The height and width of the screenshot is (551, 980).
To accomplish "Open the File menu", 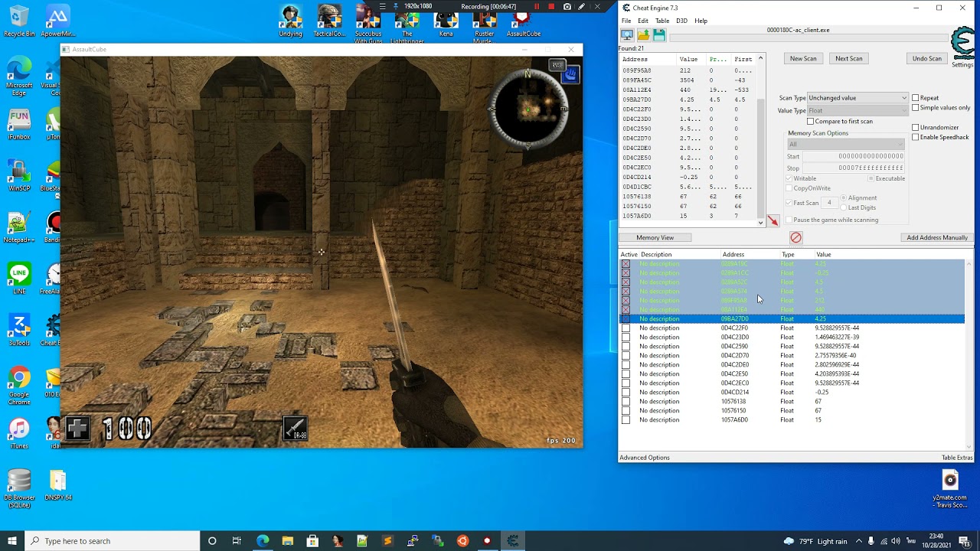I will [x=626, y=21].
